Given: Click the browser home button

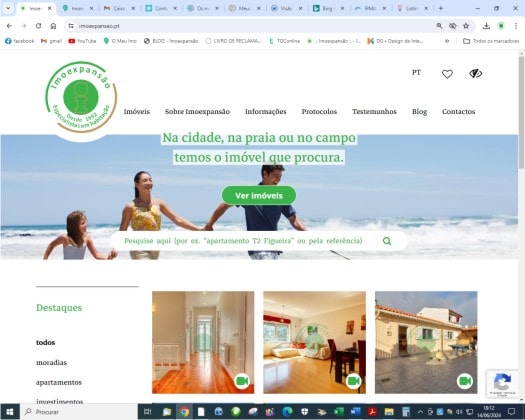Looking at the screenshot, I should click(x=53, y=26).
